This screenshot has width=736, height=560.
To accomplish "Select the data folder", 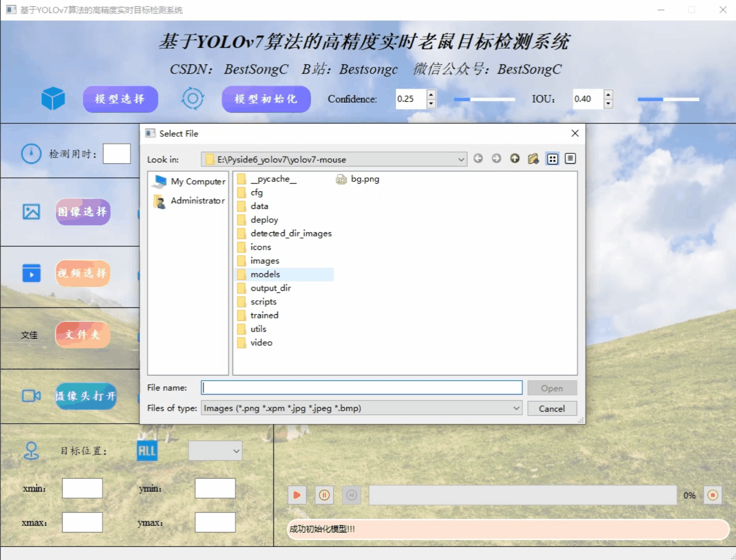I will [253, 206].
